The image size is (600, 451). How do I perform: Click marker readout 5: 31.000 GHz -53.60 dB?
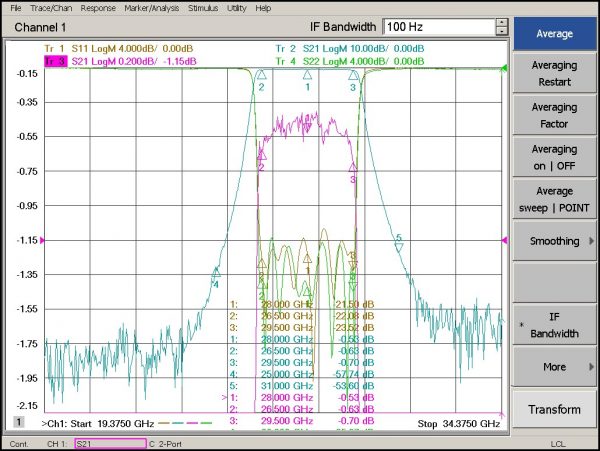[302, 386]
